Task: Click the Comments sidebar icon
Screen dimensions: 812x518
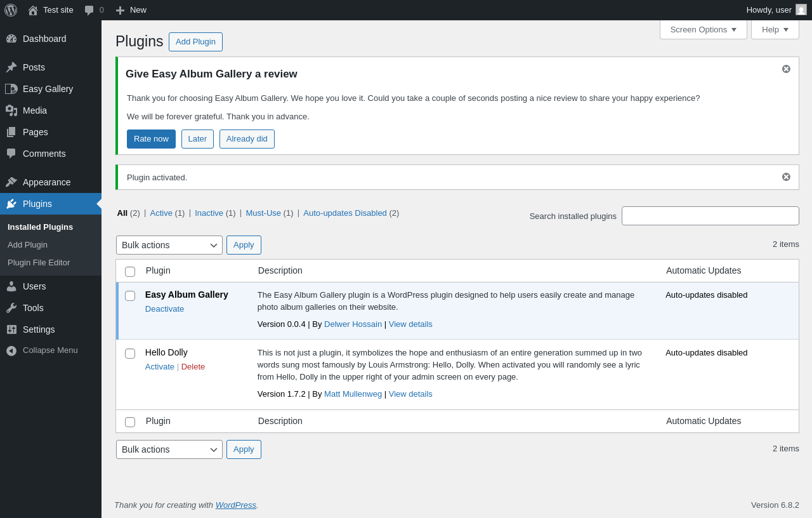Action: [11, 154]
